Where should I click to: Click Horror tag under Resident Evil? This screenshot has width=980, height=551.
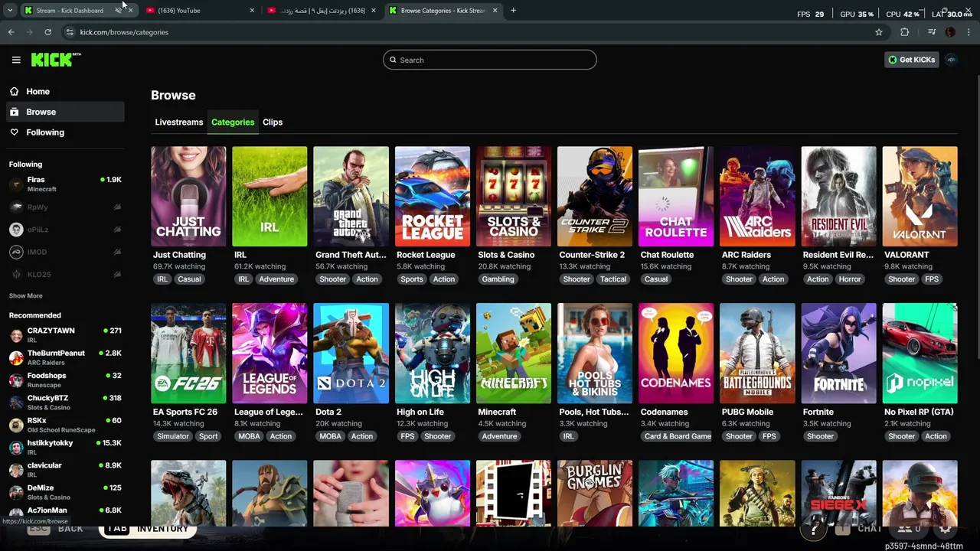[x=850, y=279]
